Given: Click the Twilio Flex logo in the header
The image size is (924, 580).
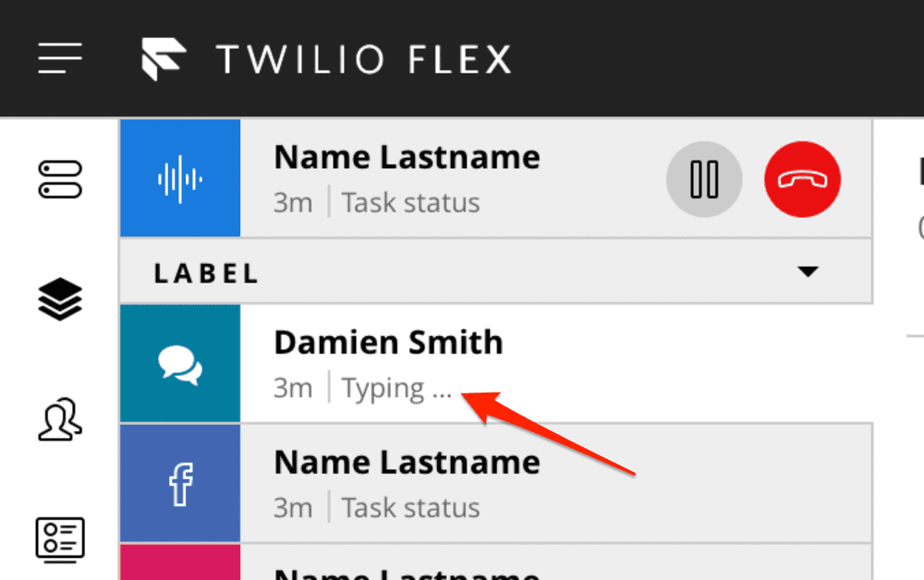Looking at the screenshot, I should tap(166, 57).
